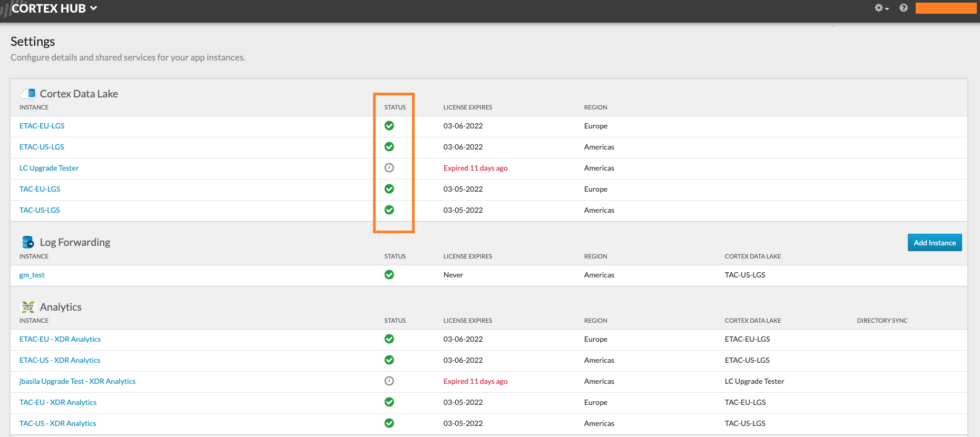Image resolution: width=980 pixels, height=437 pixels.
Task: Click the Log Forwarding database icon
Action: coord(28,242)
